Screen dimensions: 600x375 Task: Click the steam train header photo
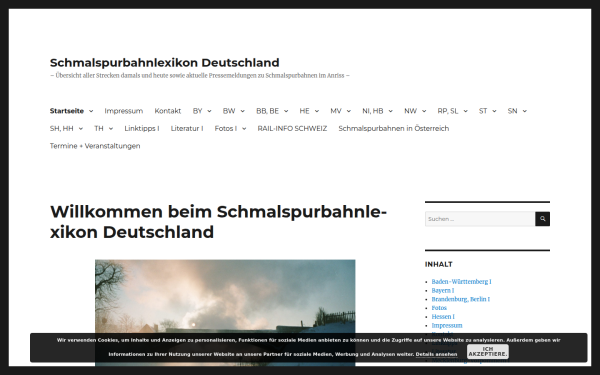tap(225, 312)
